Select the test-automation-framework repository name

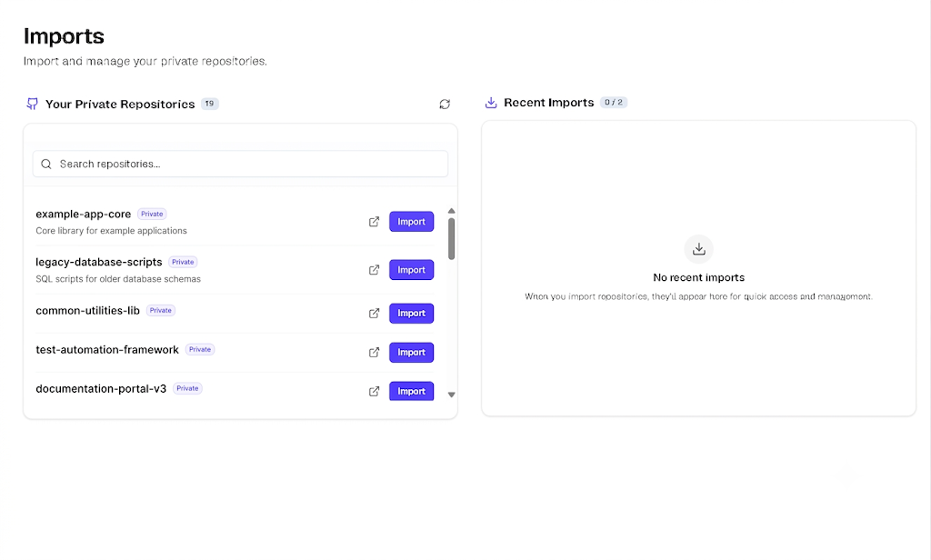click(x=107, y=350)
